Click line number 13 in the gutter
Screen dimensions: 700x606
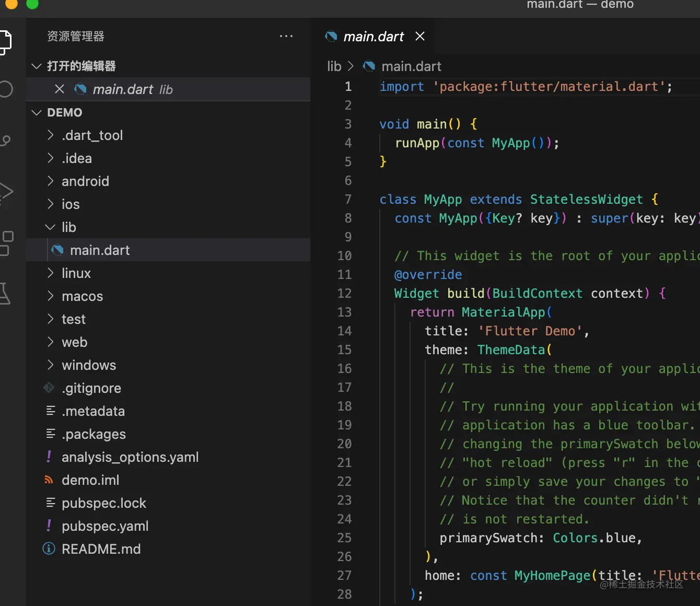[x=344, y=312]
